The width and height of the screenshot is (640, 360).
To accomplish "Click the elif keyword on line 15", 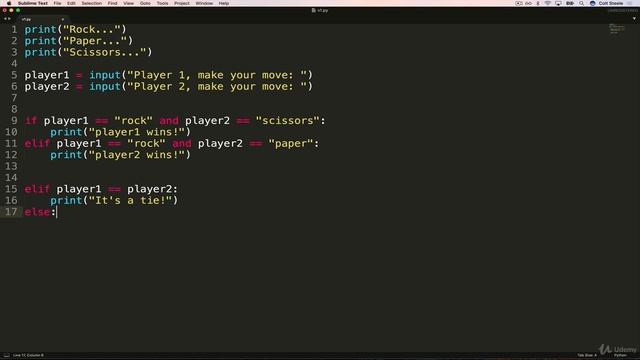I will point(37,189).
